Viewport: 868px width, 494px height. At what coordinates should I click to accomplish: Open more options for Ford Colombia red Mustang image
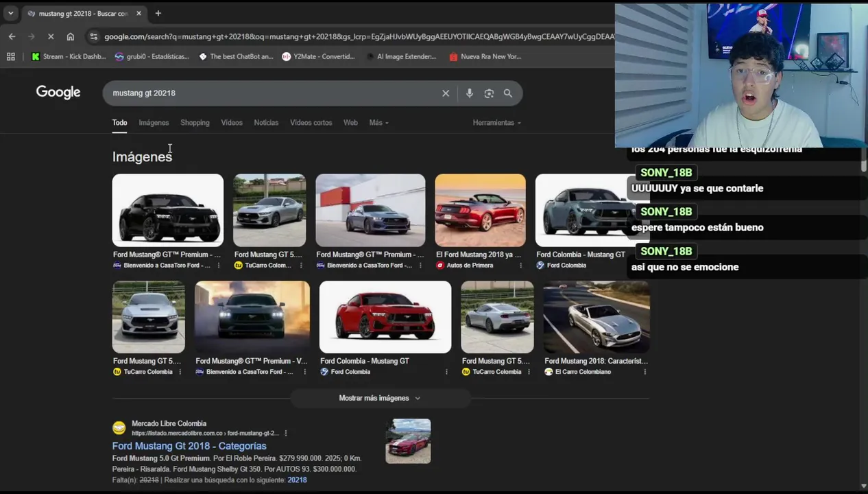(446, 372)
